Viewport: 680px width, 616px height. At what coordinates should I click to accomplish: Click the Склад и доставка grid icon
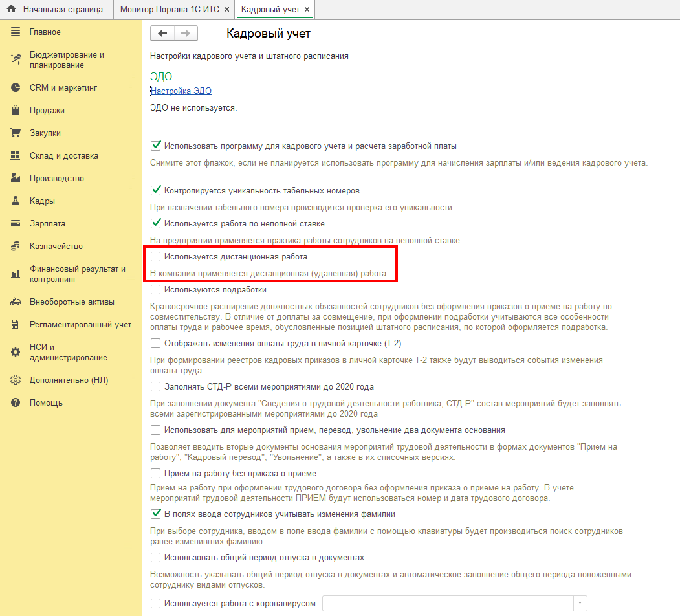click(16, 155)
